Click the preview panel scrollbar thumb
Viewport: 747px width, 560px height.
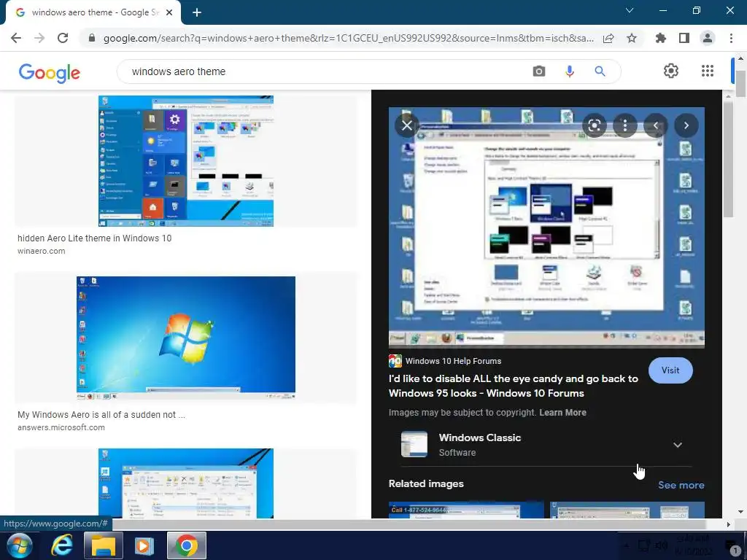[x=728, y=160]
